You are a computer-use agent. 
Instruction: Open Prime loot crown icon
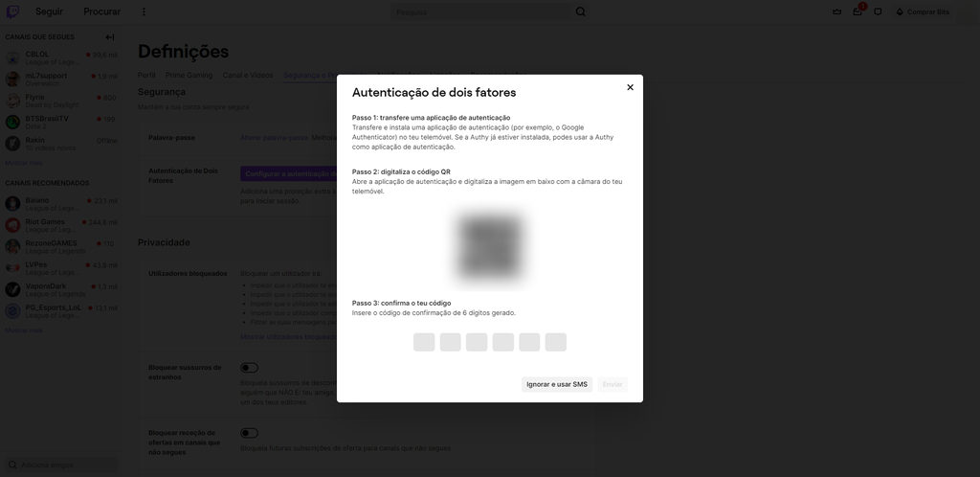coord(836,11)
